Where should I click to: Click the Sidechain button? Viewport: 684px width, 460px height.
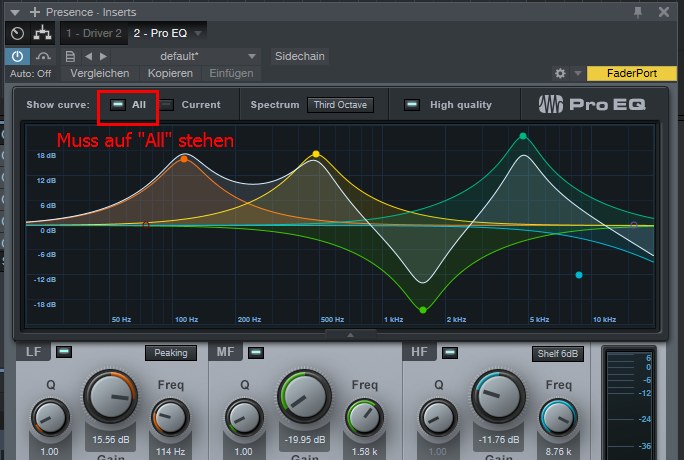300,56
